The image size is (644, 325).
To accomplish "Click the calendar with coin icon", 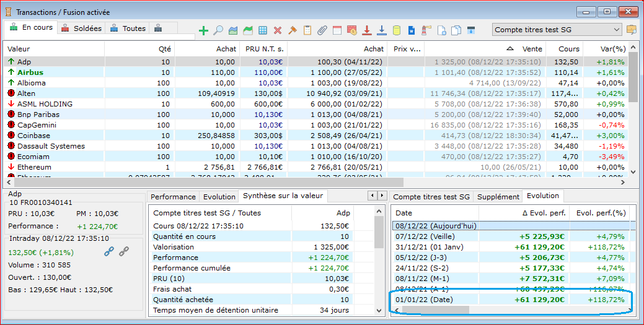I will tap(352, 30).
